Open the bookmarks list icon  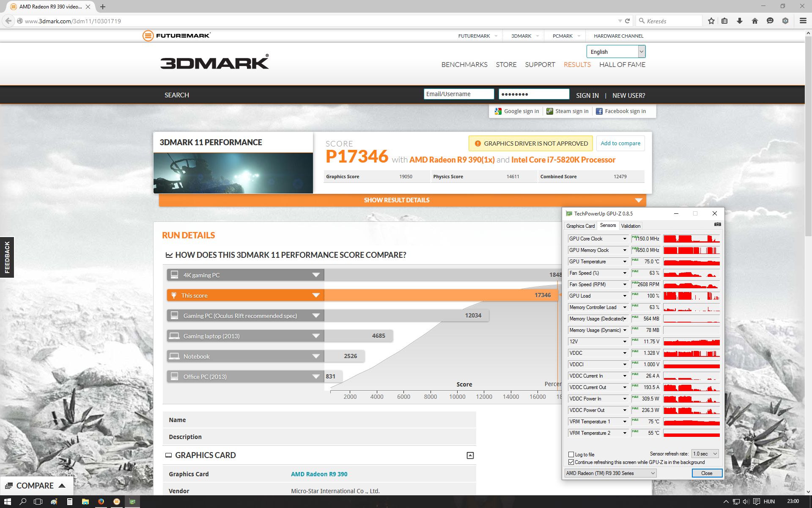coord(724,21)
